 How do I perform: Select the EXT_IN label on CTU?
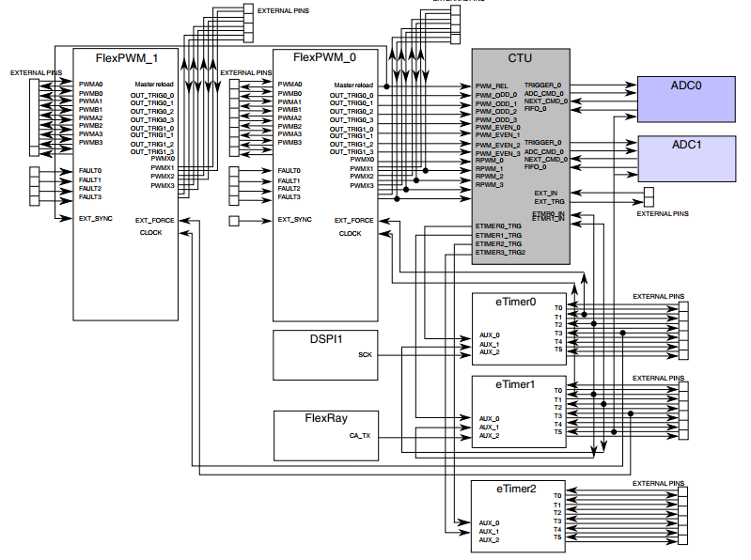pyautogui.click(x=548, y=193)
